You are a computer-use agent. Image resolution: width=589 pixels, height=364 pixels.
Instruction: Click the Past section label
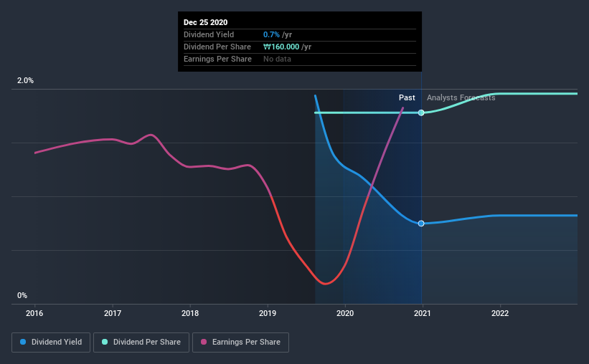(407, 97)
